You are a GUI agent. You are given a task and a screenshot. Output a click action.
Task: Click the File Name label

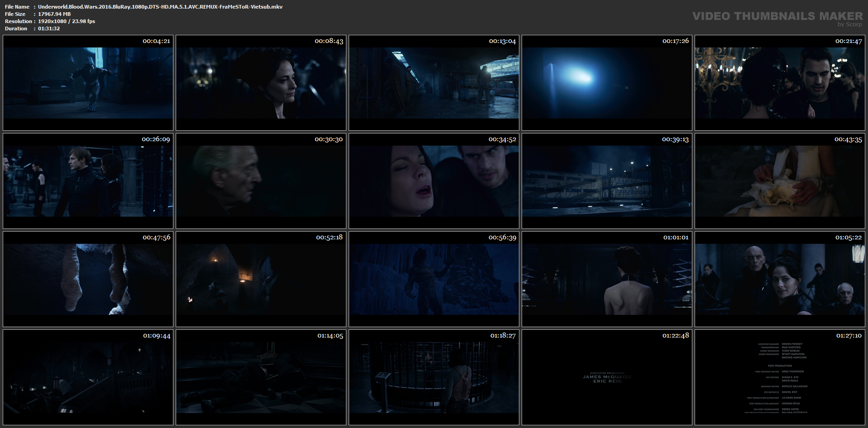pyautogui.click(x=17, y=7)
